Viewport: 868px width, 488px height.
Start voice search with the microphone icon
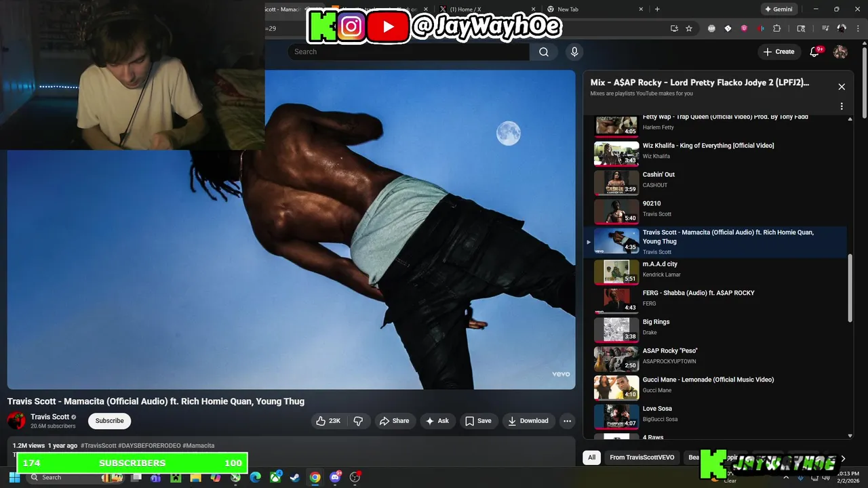[x=574, y=52]
